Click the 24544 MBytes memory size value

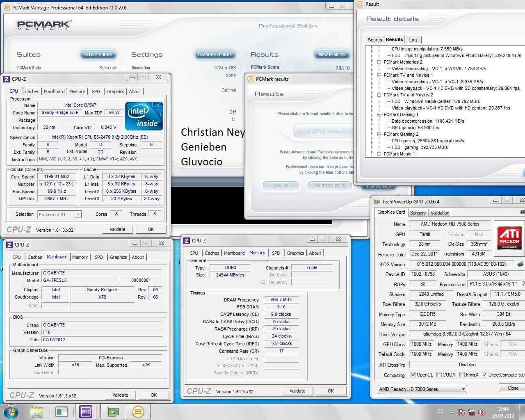(230, 275)
